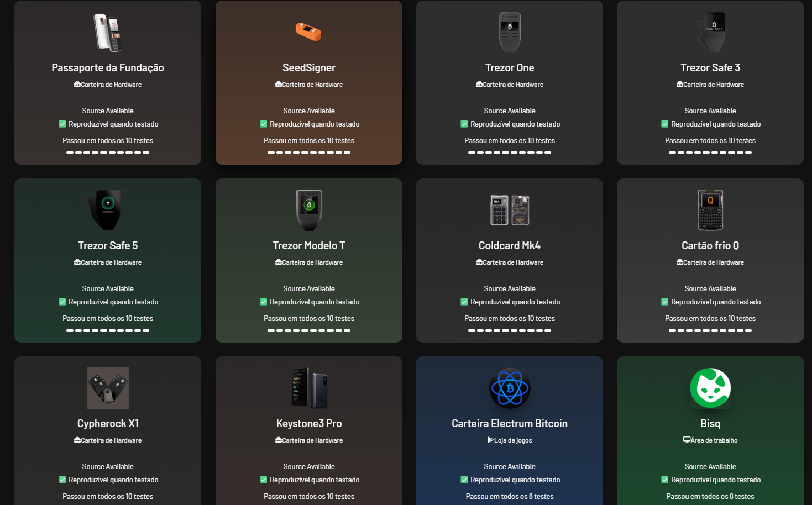The width and height of the screenshot is (812, 505).
Task: Click 'Carteira de Hardware' label on Trezor Safe 3
Action: coord(714,85)
